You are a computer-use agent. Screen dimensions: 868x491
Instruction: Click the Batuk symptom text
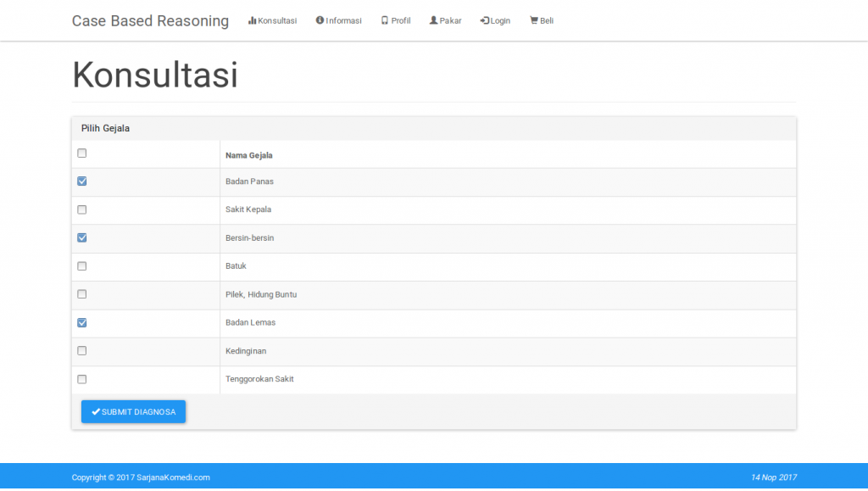tap(236, 266)
